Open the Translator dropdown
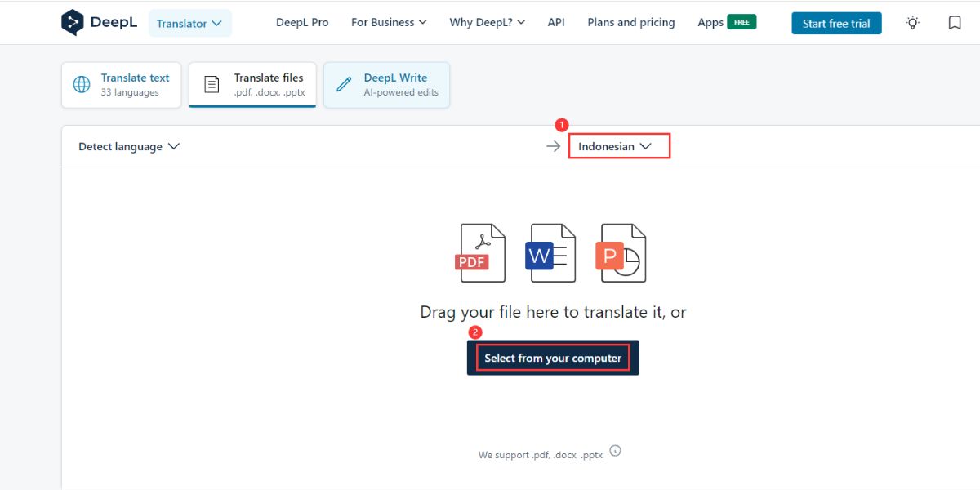The image size is (980, 490). 189,23
